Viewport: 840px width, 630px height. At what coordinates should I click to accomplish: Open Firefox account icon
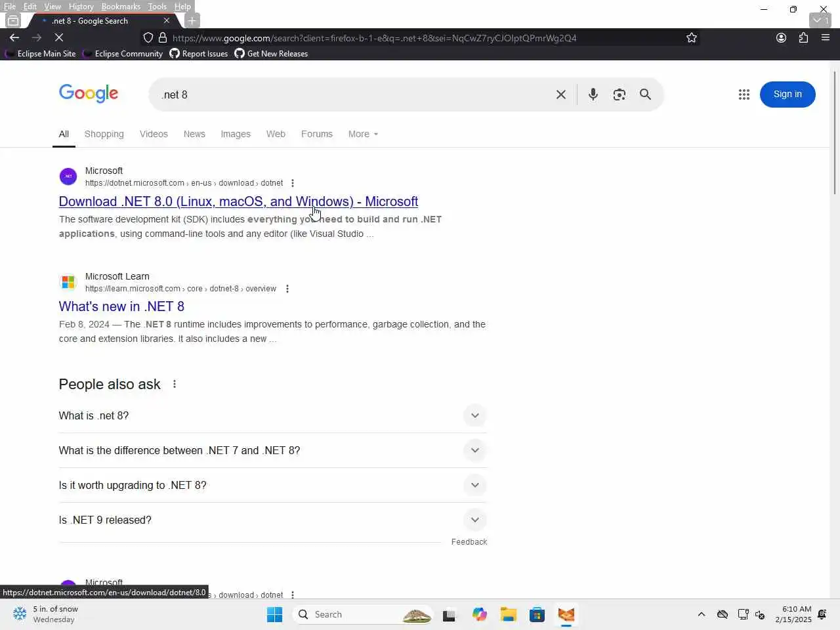(x=781, y=37)
